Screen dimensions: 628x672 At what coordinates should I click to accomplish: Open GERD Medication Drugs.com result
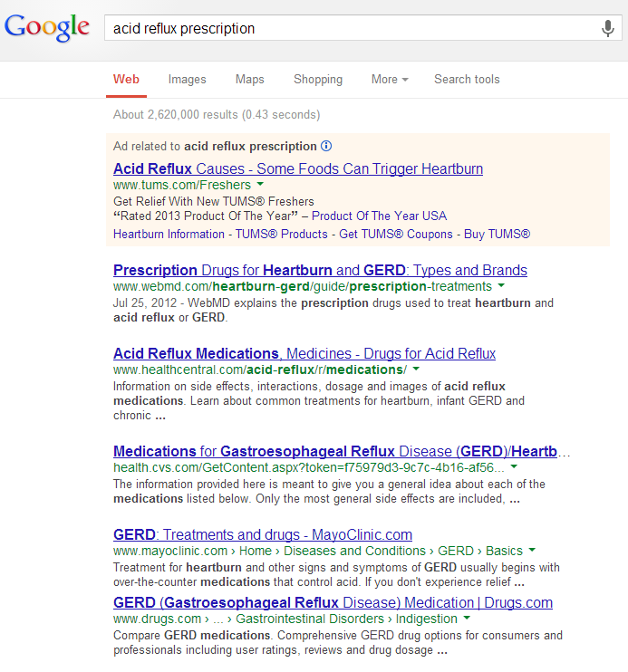[x=333, y=603]
